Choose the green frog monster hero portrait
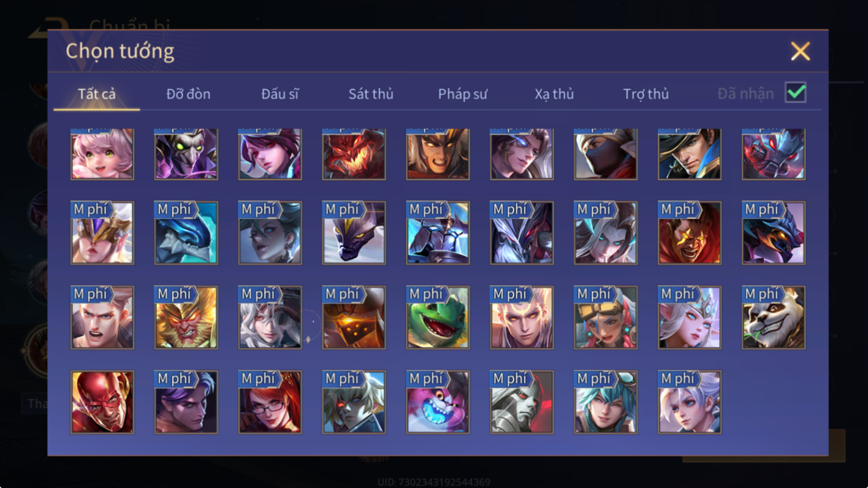868x488 pixels. point(438,317)
